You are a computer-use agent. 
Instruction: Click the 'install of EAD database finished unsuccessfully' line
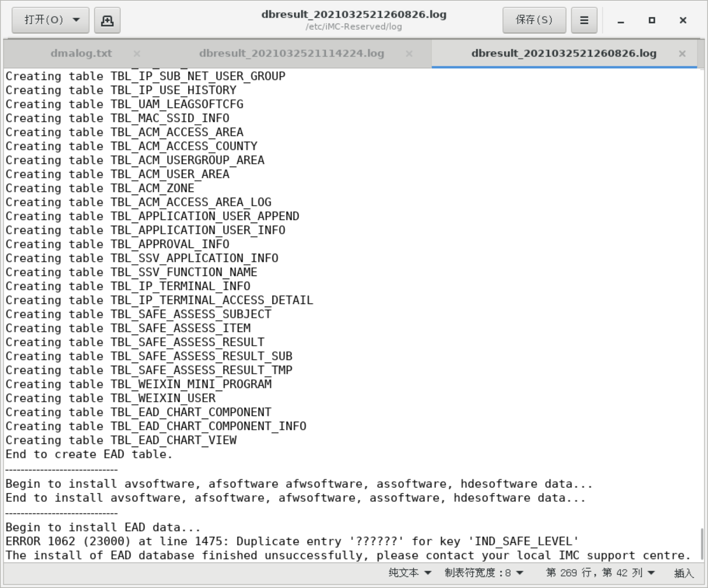coord(348,556)
